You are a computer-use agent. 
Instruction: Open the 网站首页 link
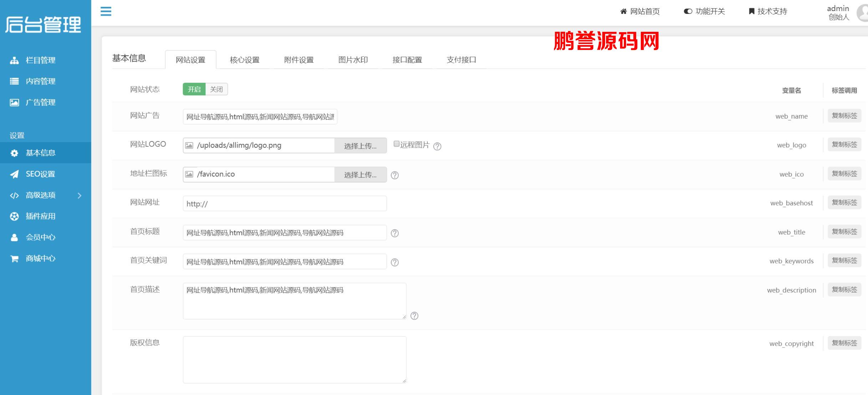640,11
